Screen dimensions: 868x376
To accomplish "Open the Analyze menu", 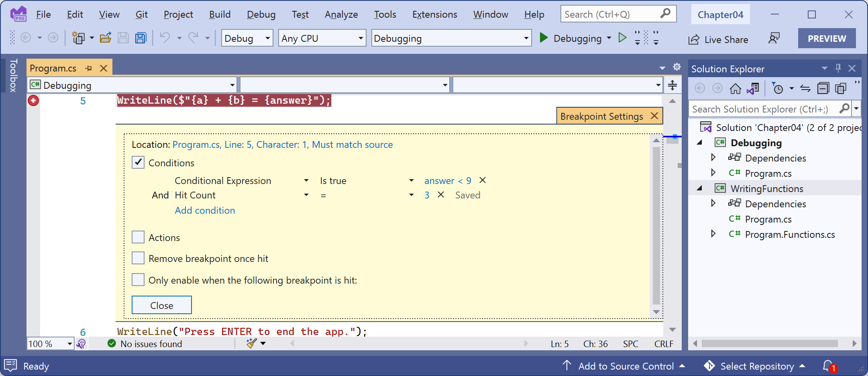I will 341,14.
